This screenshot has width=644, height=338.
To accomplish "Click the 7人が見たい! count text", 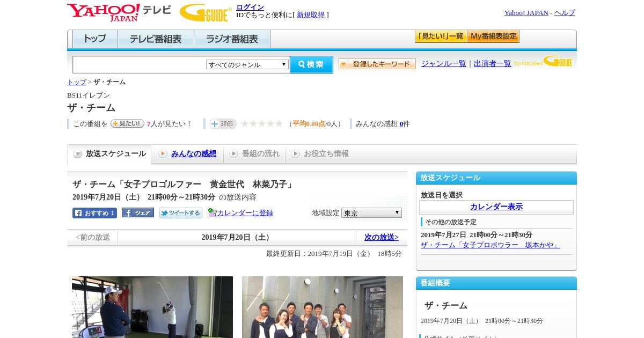I will tap(169, 124).
